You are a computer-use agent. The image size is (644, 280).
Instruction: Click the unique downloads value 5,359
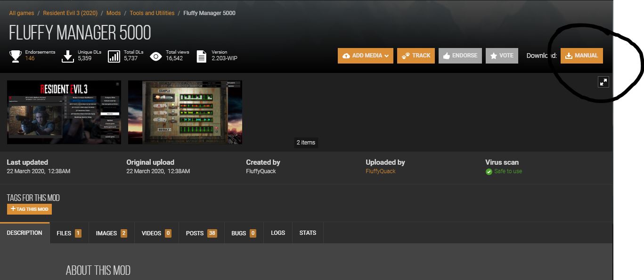85,58
